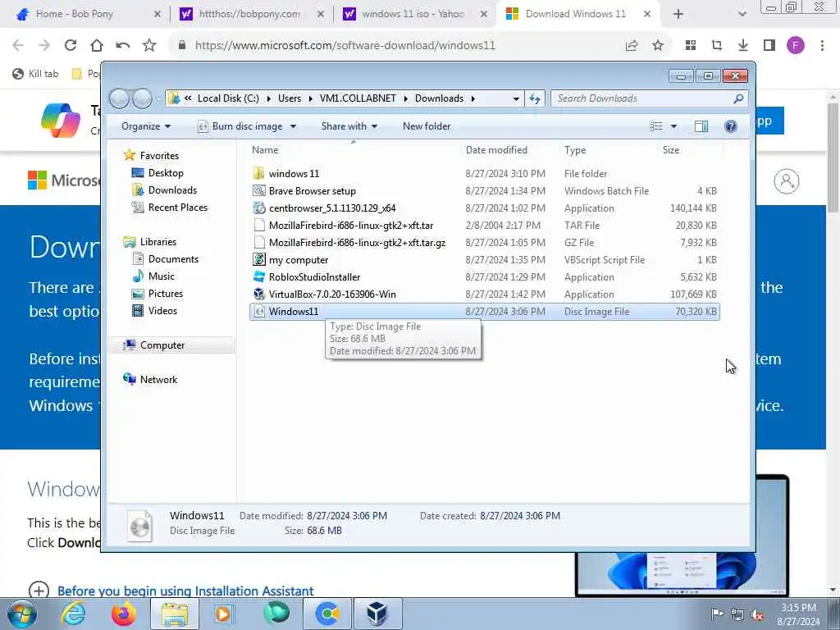The width and height of the screenshot is (840, 630).
Task: Open the browser downloads icon
Action: point(743,46)
